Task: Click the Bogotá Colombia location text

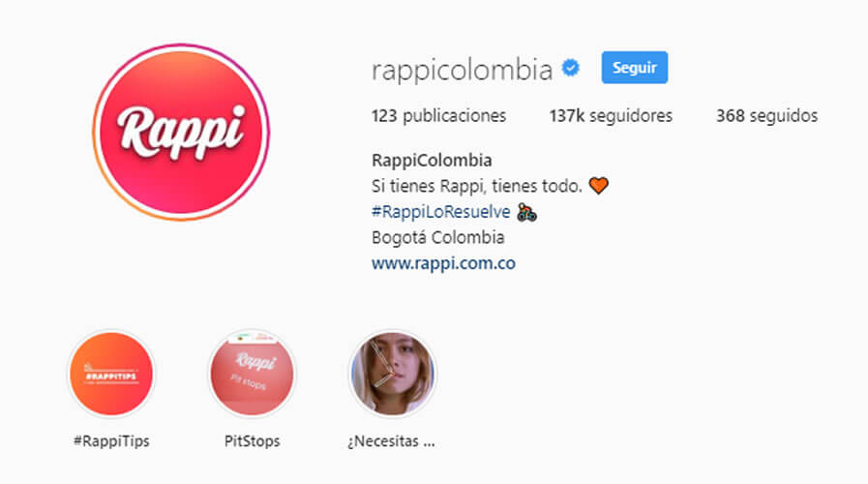Action: click(x=438, y=237)
